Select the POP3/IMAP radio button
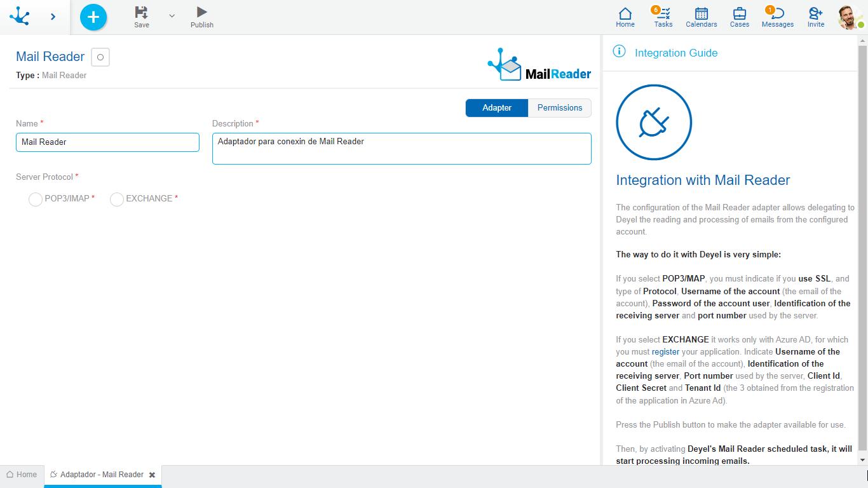The image size is (868, 488). (36, 200)
